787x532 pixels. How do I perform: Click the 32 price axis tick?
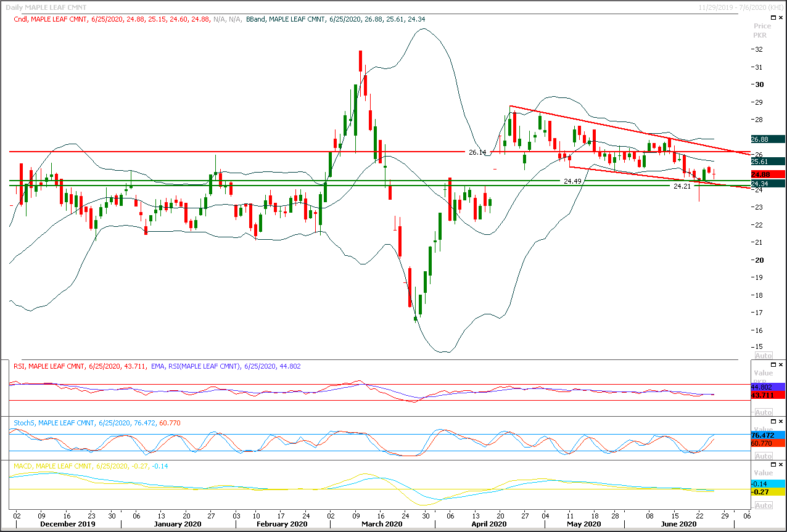[x=759, y=49]
